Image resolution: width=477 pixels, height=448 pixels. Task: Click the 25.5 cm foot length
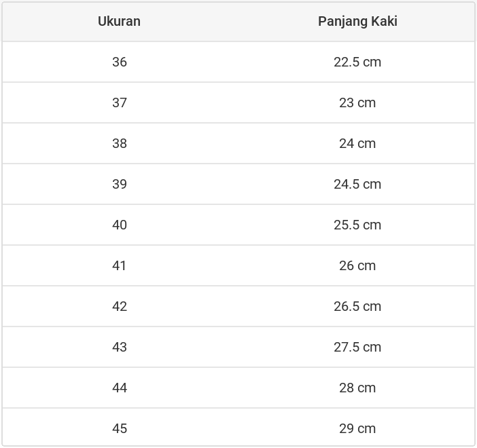click(x=357, y=225)
